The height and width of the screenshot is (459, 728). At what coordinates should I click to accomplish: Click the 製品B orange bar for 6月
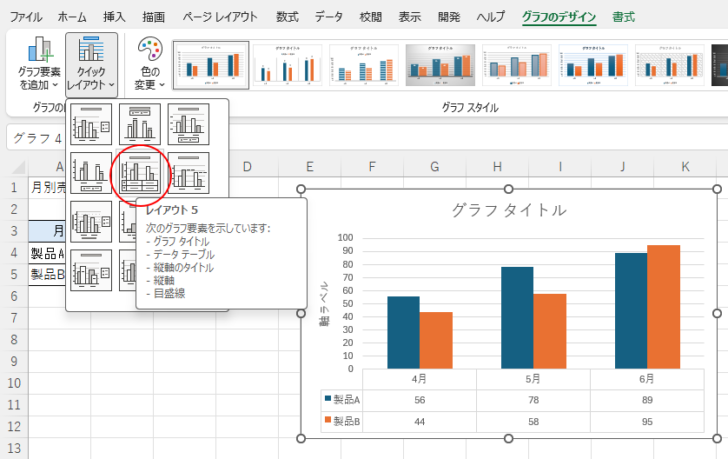(663, 307)
